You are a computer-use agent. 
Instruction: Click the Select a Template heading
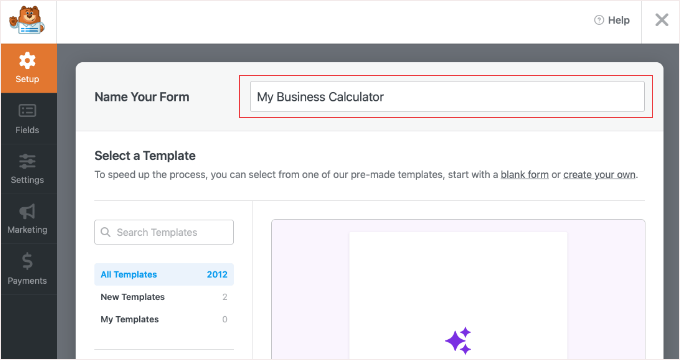tap(145, 156)
